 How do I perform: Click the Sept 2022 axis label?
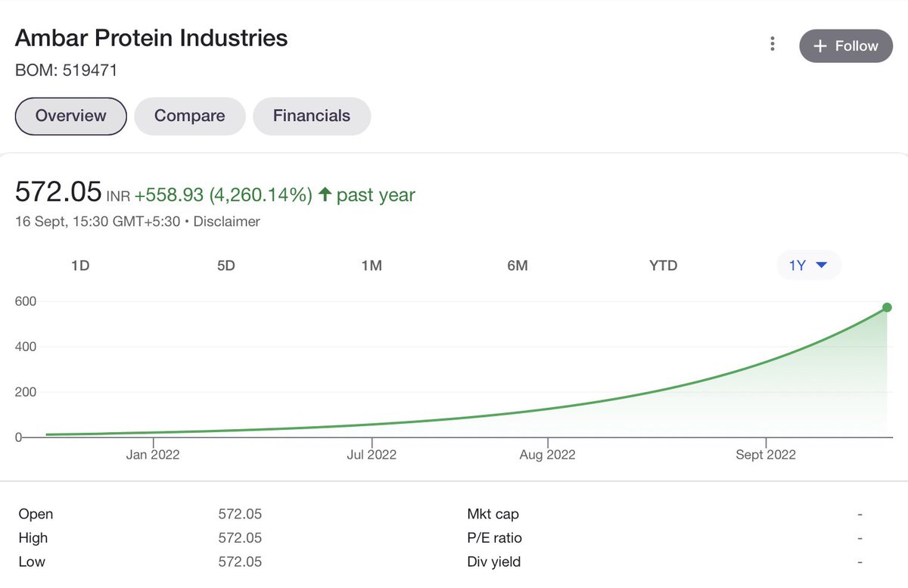pyautogui.click(x=766, y=455)
